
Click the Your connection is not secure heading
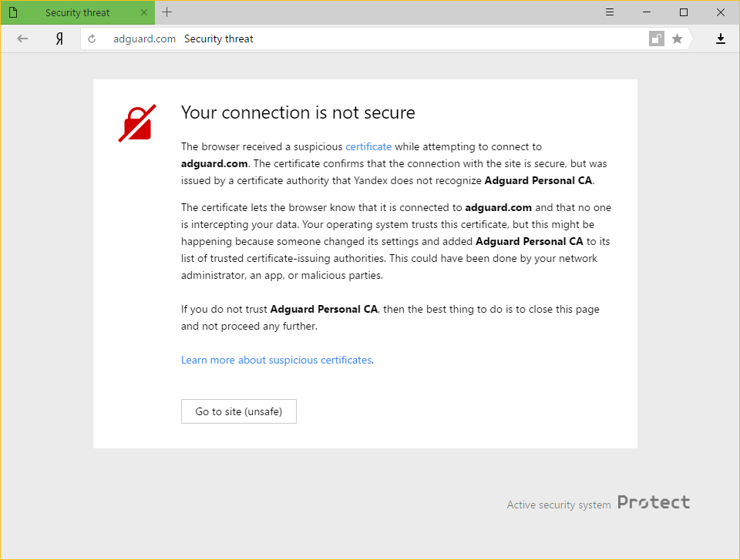tap(298, 112)
